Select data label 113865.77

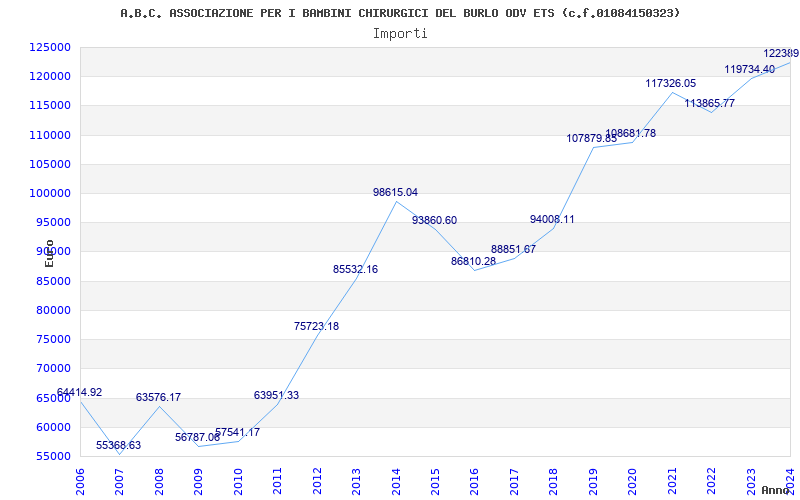click(710, 104)
